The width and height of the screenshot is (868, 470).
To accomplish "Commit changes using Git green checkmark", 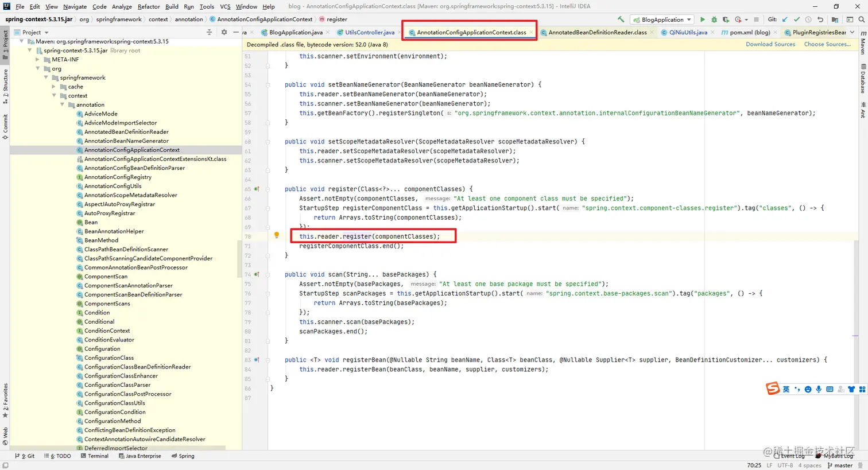I will coord(796,20).
